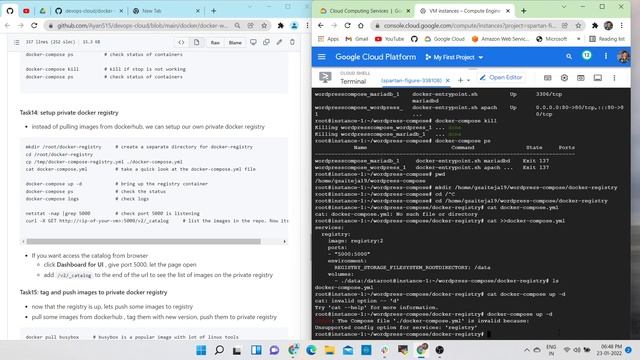The image size is (640, 360).
Task: Show the source code view in GitHub
Action: coord(181,42)
